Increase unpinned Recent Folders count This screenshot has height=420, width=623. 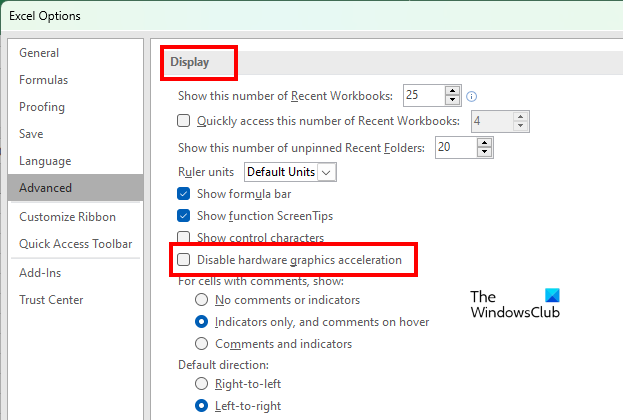click(x=484, y=143)
